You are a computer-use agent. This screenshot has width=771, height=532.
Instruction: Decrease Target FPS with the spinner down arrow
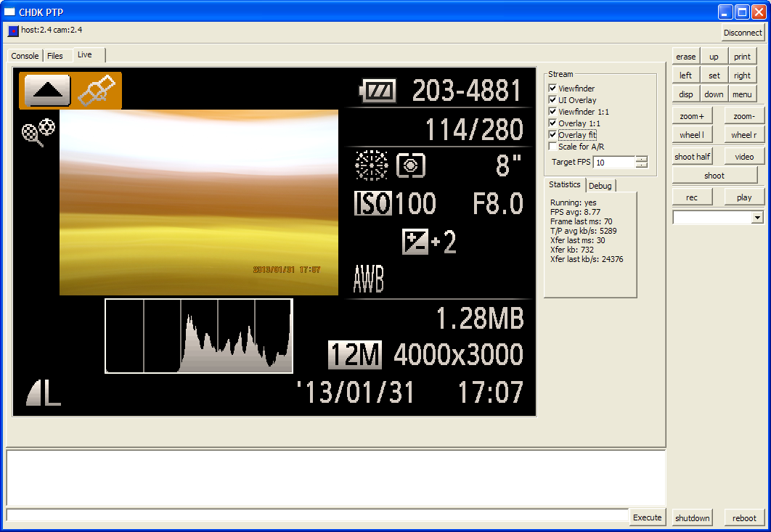(x=642, y=165)
